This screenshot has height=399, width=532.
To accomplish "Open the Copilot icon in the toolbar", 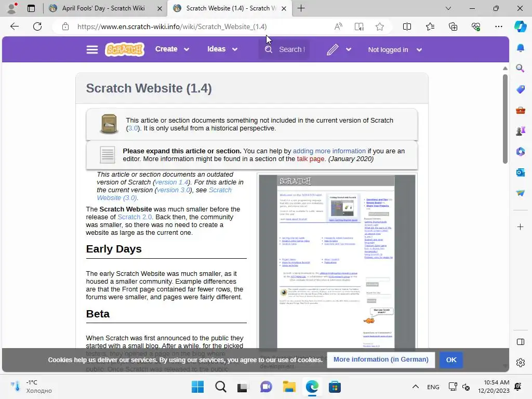I will point(520,26).
